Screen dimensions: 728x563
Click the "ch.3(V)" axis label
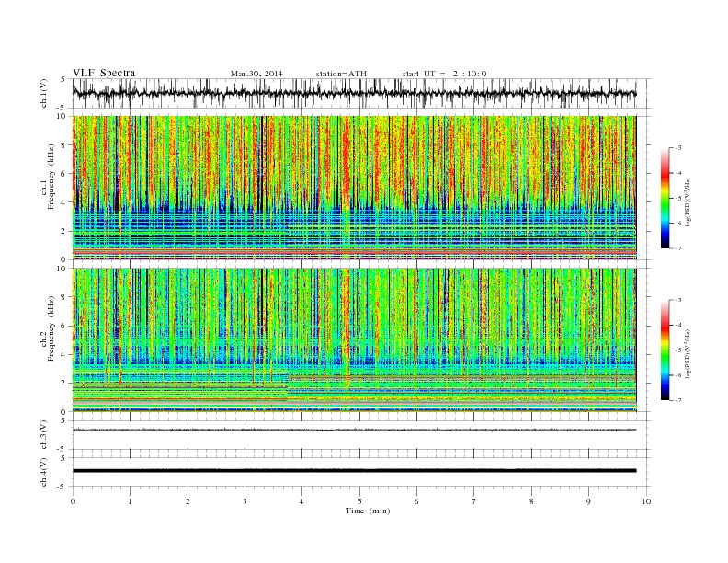(44, 435)
